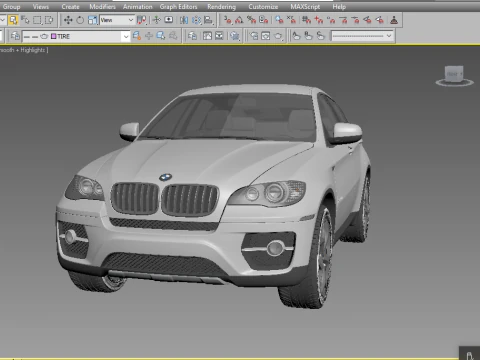This screenshot has height=360, width=480.
Task: Select the Select and Scale tool
Action: click(x=92, y=20)
